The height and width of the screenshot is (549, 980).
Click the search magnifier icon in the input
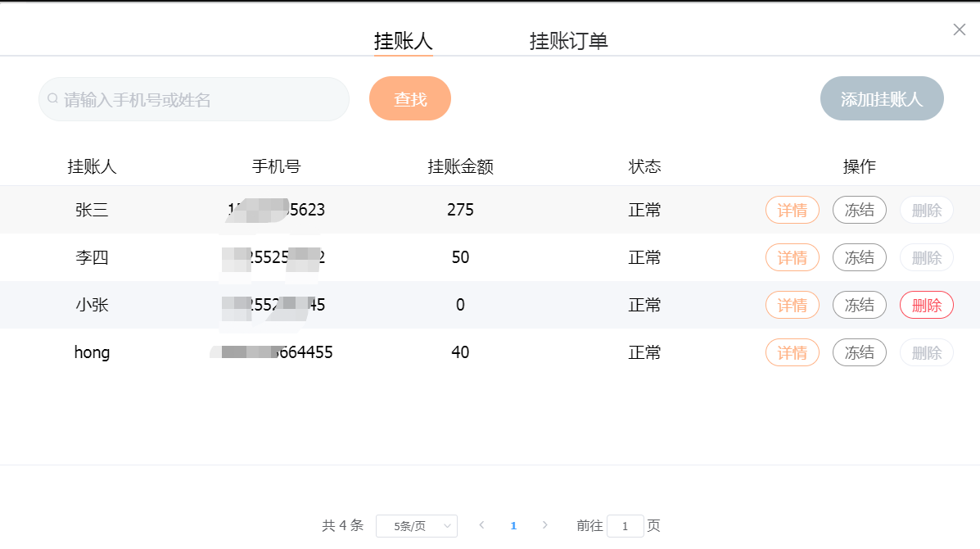click(x=52, y=99)
